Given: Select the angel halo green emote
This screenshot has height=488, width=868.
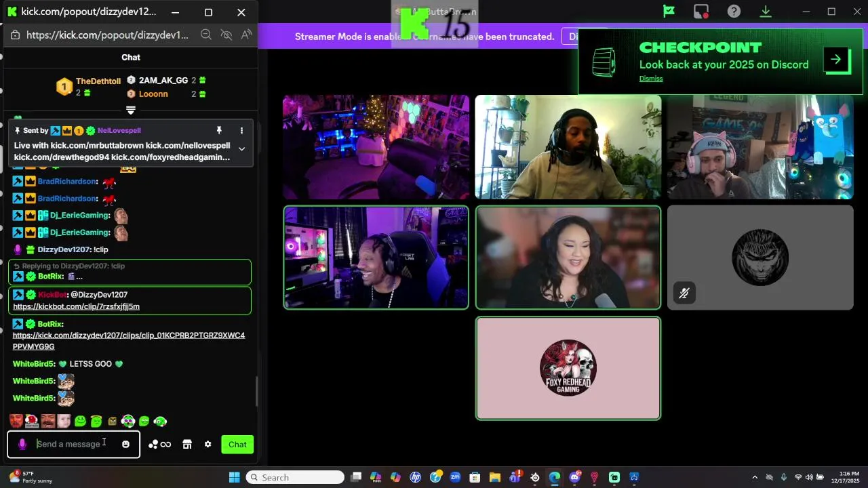Looking at the screenshot, I should 96,422.
